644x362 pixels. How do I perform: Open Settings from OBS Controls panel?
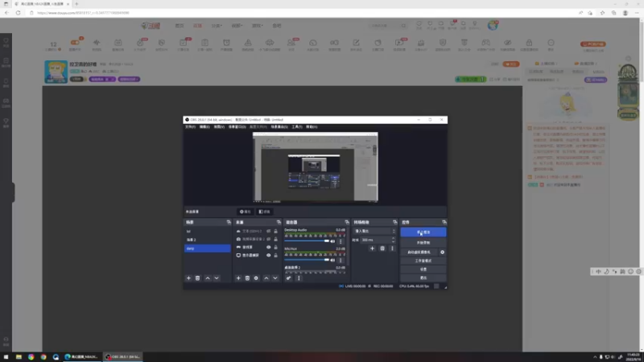pyautogui.click(x=423, y=269)
